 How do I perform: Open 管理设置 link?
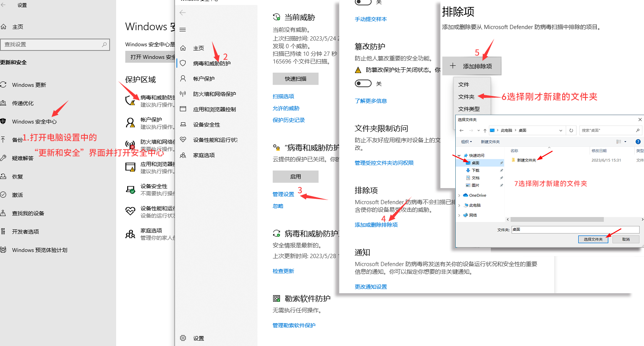pos(283,194)
